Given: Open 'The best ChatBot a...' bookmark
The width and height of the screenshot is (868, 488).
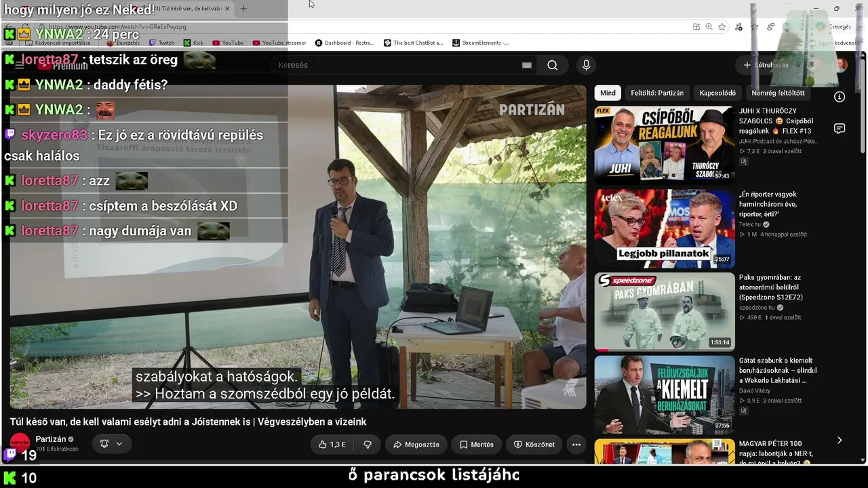Looking at the screenshot, I should click(414, 43).
